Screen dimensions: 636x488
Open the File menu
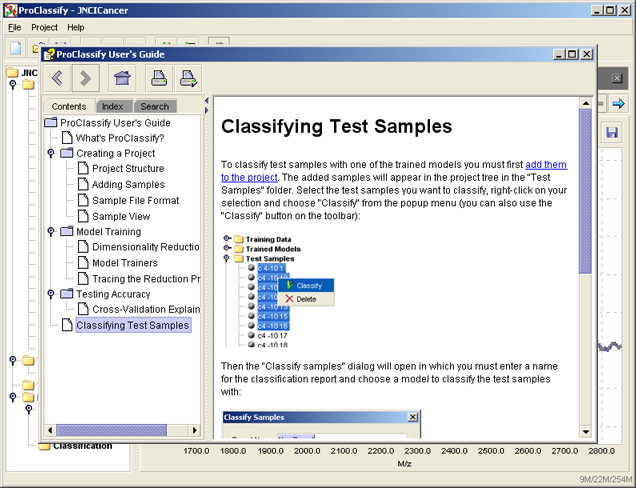click(x=15, y=28)
